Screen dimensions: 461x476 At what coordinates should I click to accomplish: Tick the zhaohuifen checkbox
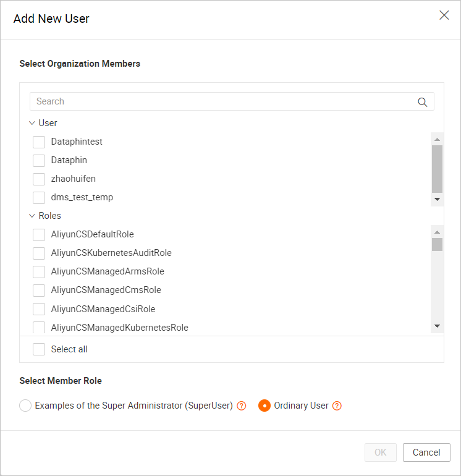[x=39, y=179]
